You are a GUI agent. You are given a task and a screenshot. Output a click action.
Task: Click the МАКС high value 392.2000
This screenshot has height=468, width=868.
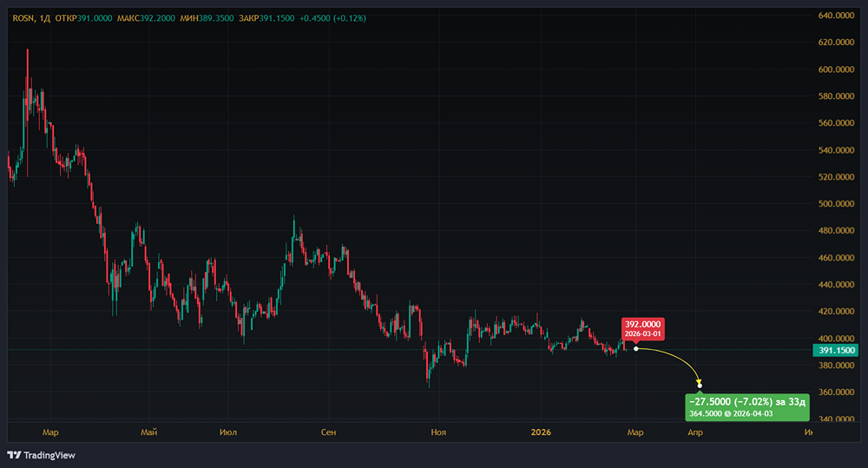(x=157, y=17)
